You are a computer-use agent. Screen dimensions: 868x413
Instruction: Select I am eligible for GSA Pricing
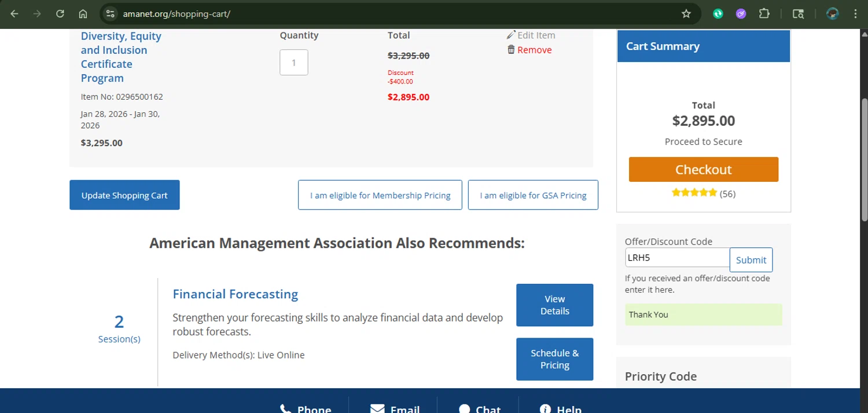click(x=533, y=195)
